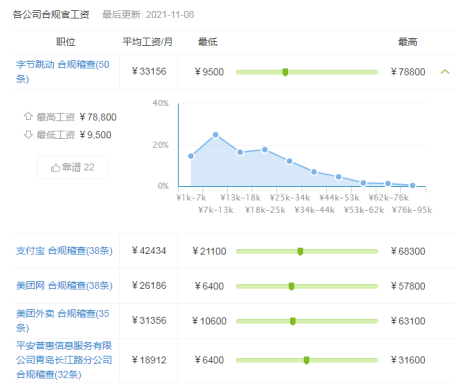Open 平安普惠信息服务有限公司青岛长江路分公司 合规稽查 link
468x388 pixels.
click(x=64, y=360)
